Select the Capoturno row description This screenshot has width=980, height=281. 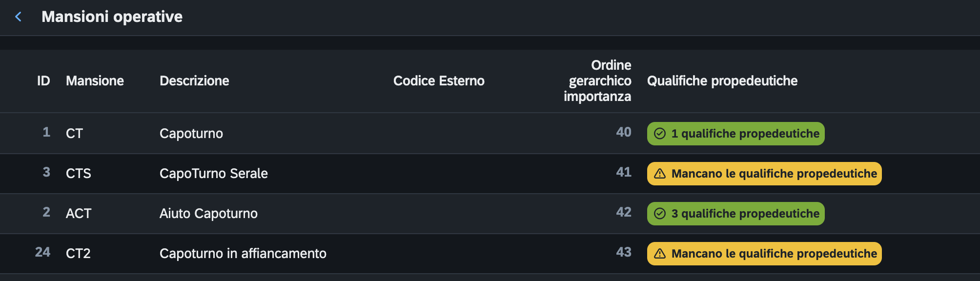[191, 134]
